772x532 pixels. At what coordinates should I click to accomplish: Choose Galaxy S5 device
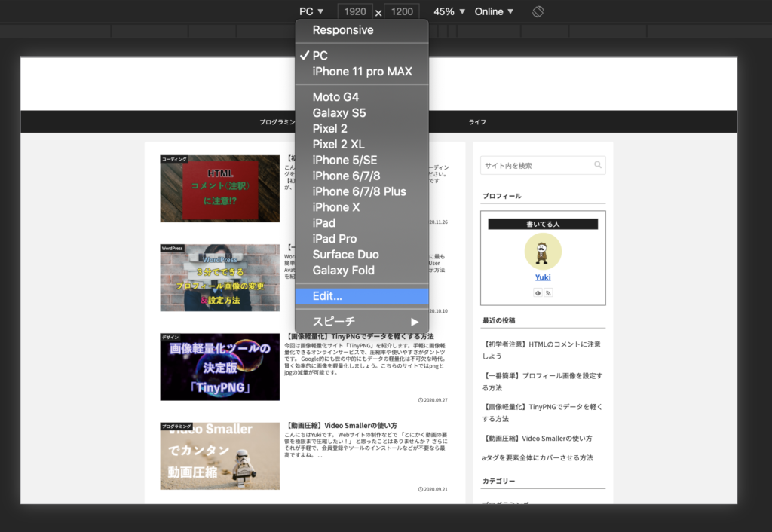[362, 113]
